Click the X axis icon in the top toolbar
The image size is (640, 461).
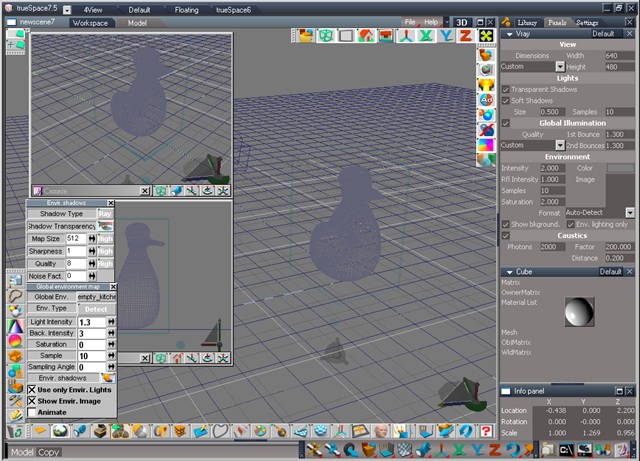(425, 35)
